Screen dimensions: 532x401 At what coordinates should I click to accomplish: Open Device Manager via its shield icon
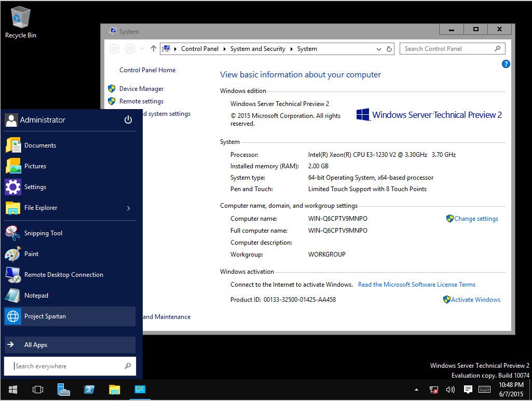(x=112, y=88)
